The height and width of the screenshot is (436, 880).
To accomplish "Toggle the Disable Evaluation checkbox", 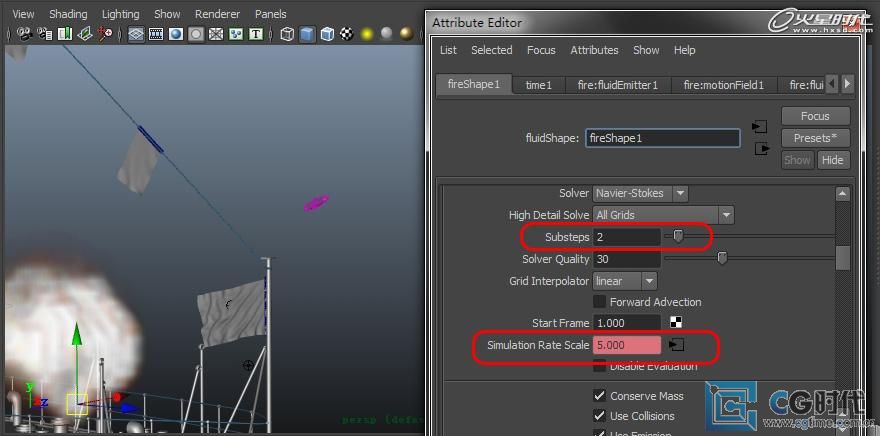I will [x=599, y=366].
